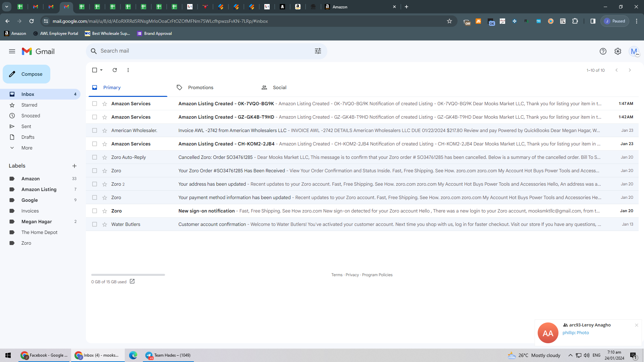Image resolution: width=644 pixels, height=362 pixels.
Task: Tick checkbox for Zoro Order Received email
Action: click(x=95, y=171)
